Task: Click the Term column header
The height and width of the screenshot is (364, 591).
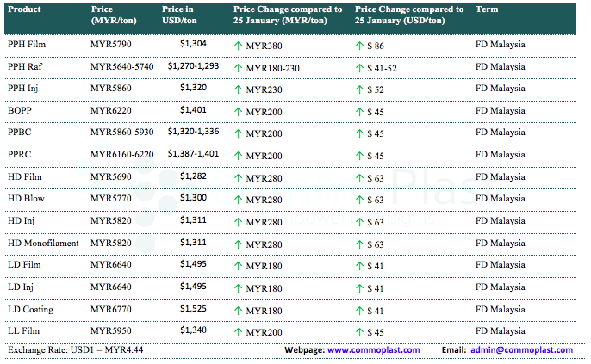Action: pos(486,9)
